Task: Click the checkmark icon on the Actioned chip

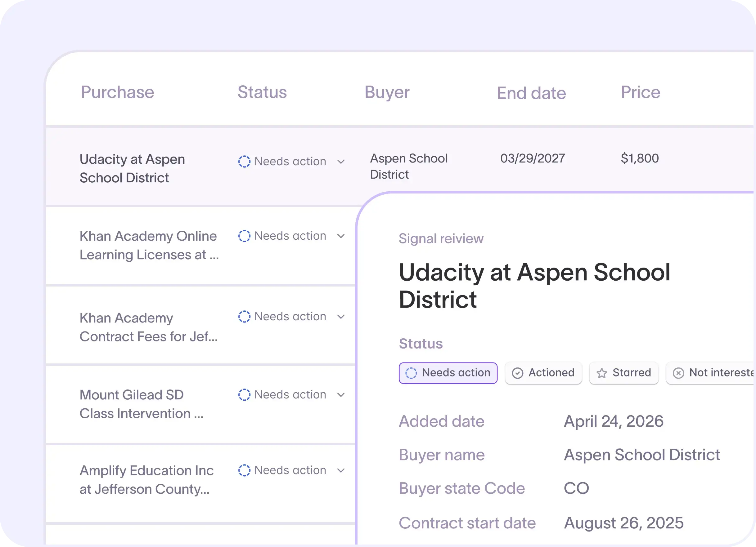Action: [x=517, y=373]
